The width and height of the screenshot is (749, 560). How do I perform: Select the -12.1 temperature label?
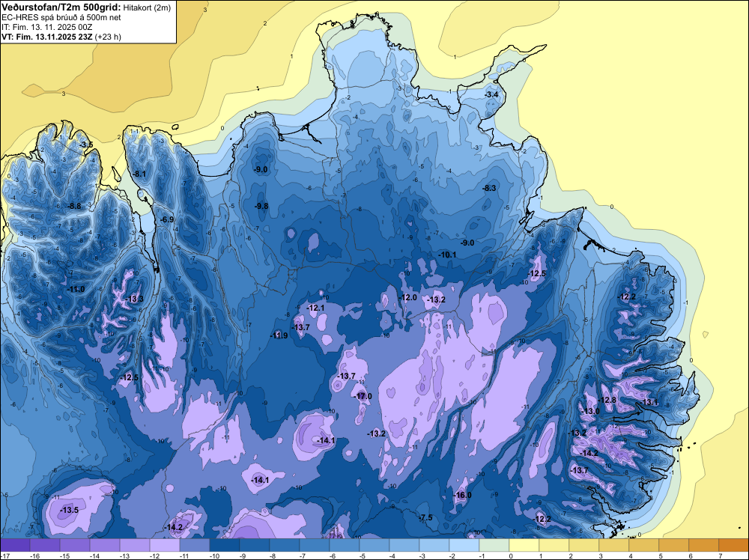click(316, 308)
